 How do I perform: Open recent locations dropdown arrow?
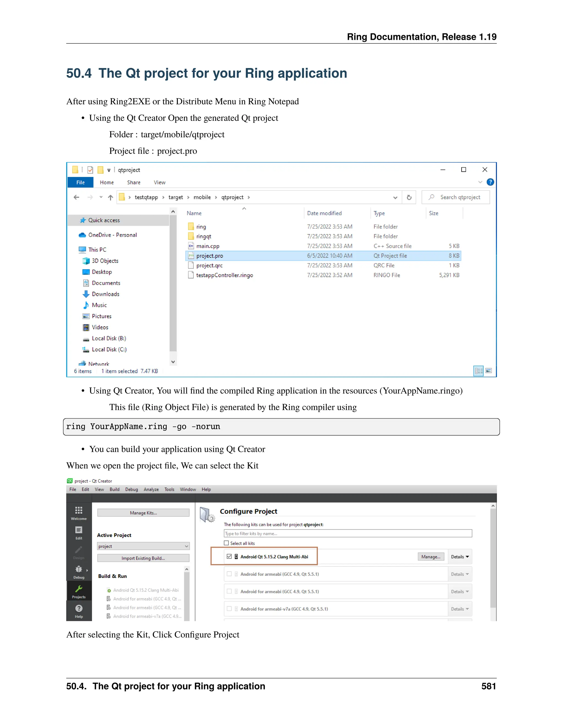[x=101, y=197]
